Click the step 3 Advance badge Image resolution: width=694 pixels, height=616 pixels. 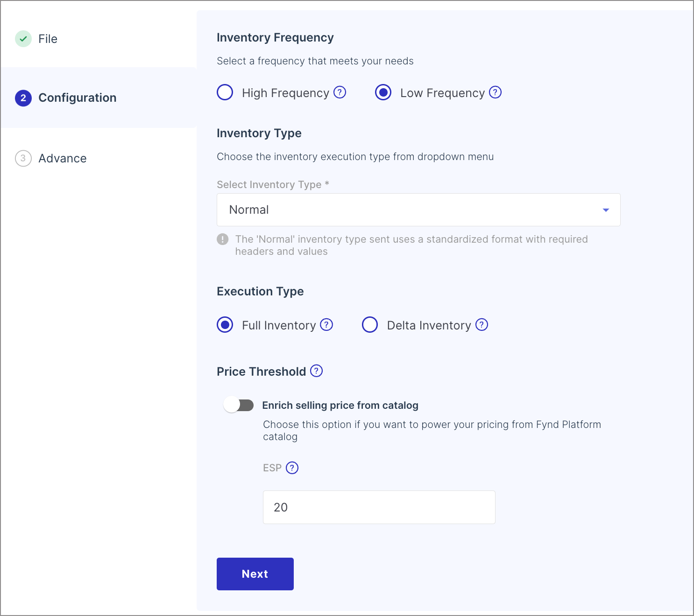pyautogui.click(x=23, y=158)
